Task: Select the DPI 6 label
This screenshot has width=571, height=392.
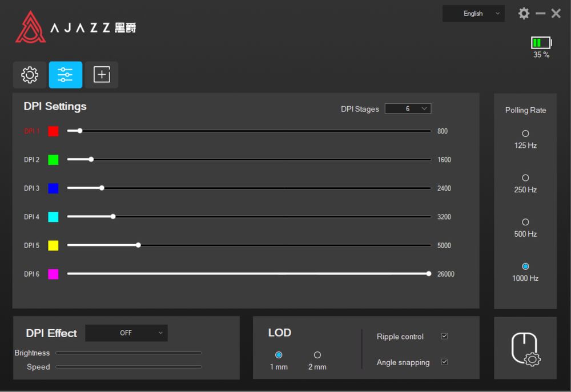Action: click(31, 274)
